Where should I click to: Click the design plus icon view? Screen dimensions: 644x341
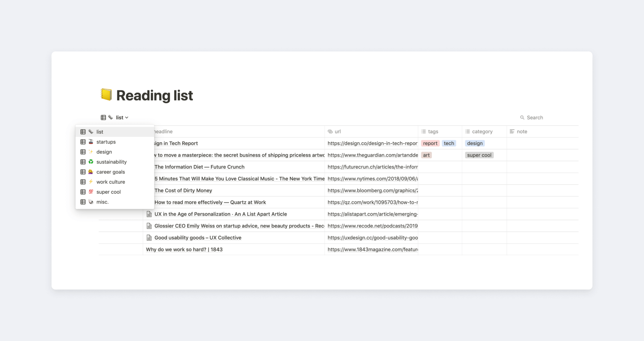(x=104, y=151)
